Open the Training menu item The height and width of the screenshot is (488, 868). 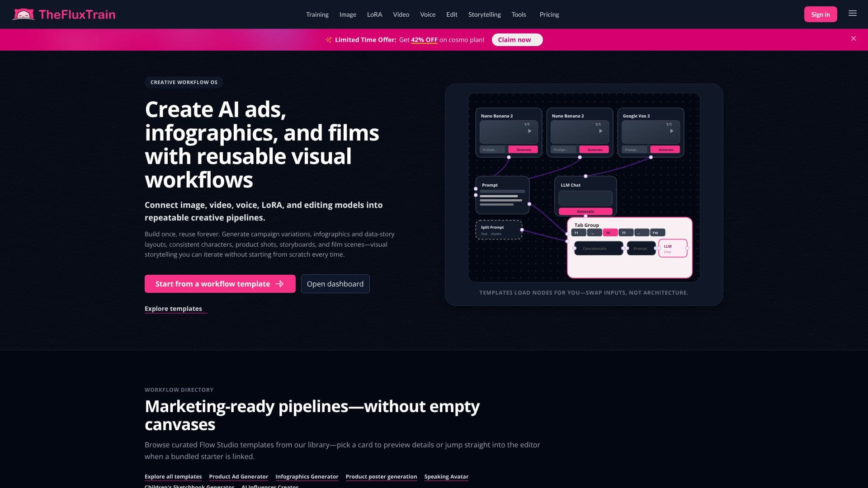[x=317, y=14]
